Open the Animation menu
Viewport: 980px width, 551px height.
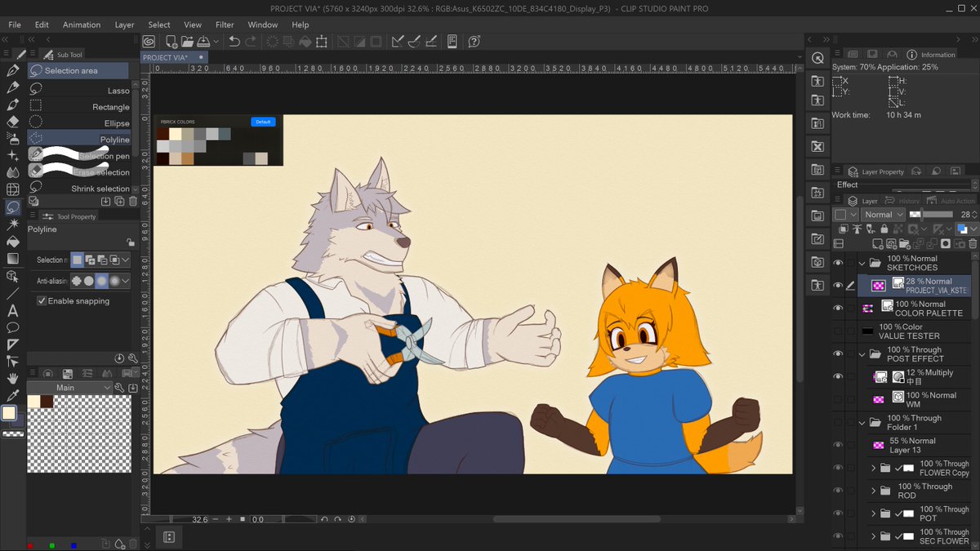[82, 24]
